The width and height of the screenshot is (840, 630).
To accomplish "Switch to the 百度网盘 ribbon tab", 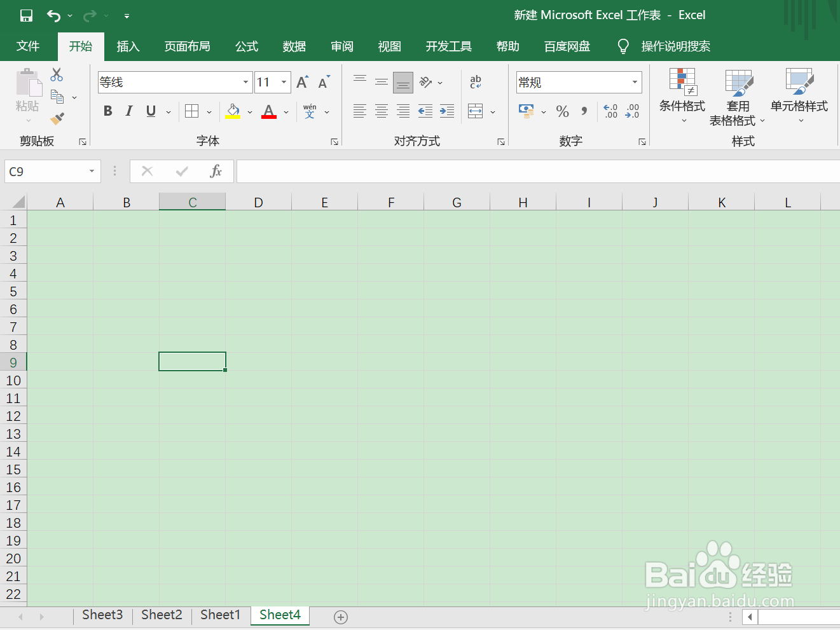I will click(567, 46).
